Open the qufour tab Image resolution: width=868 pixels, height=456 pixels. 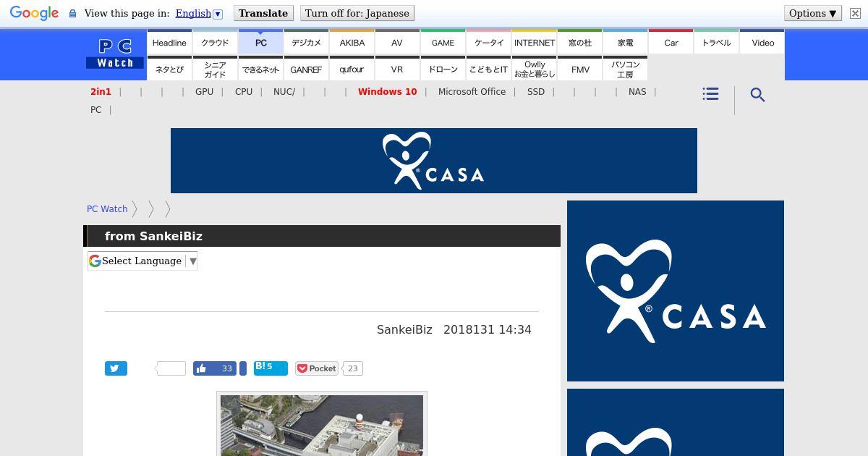click(x=352, y=69)
